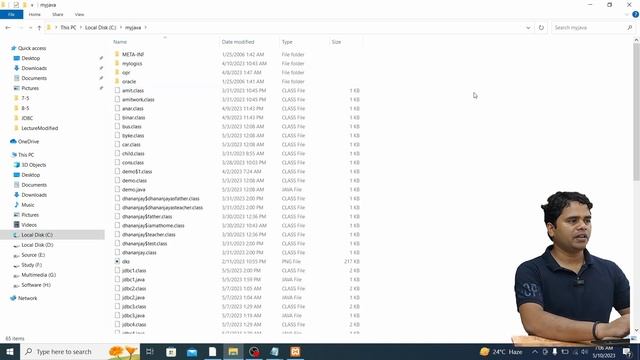
Task: Open the Mail app from the taskbar
Action: 192,351
